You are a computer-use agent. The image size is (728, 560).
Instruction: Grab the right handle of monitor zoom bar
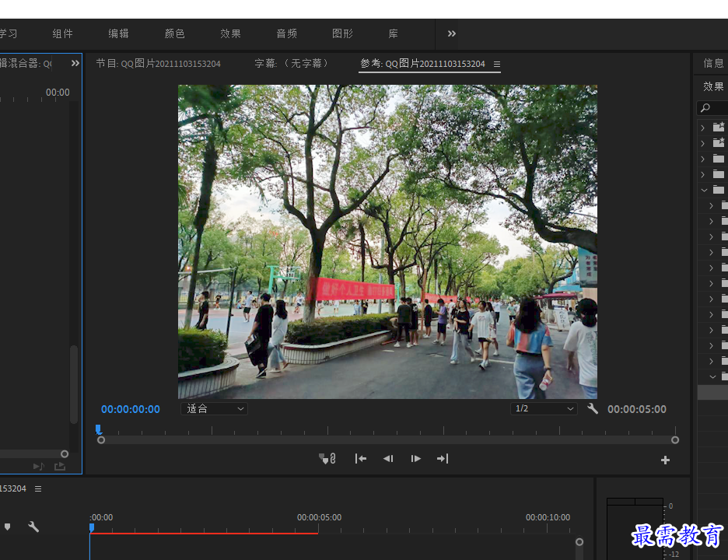675,439
